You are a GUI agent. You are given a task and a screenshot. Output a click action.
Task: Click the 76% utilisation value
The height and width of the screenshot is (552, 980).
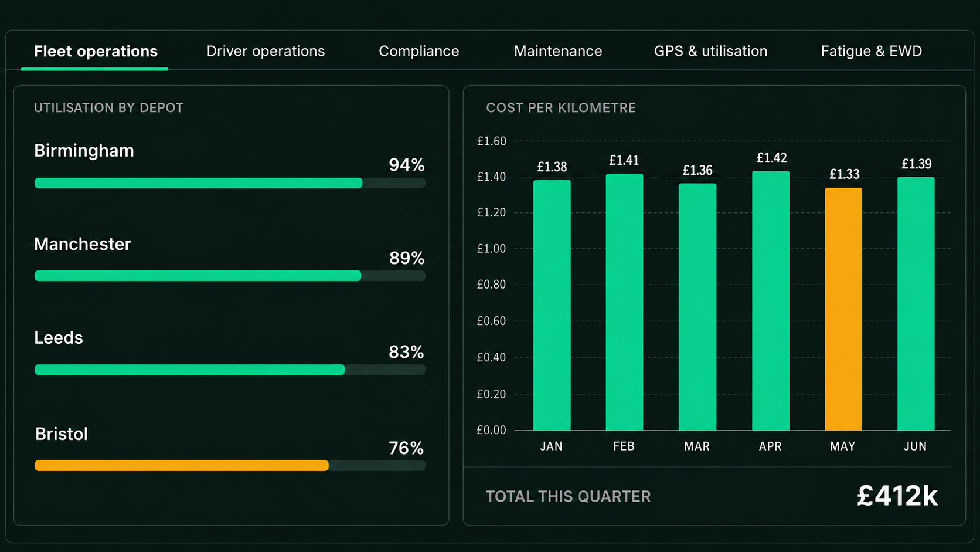(x=406, y=448)
